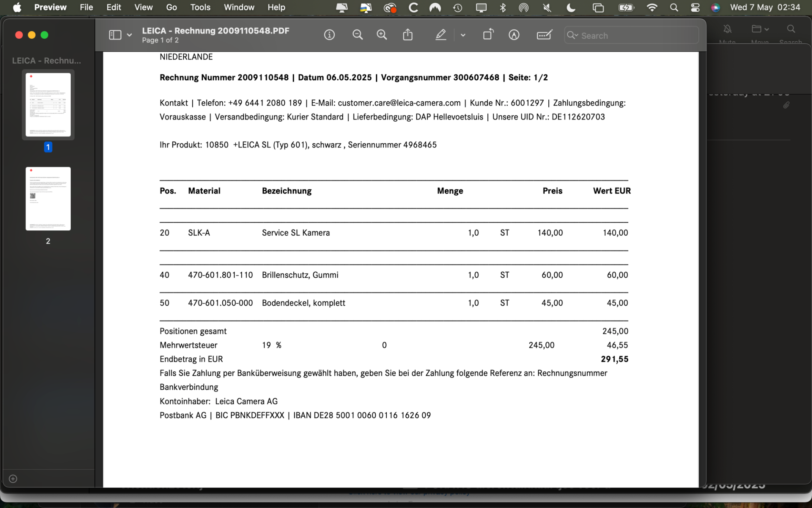
Task: Click the customer.care@leica-camera.com email address
Action: tap(399, 103)
